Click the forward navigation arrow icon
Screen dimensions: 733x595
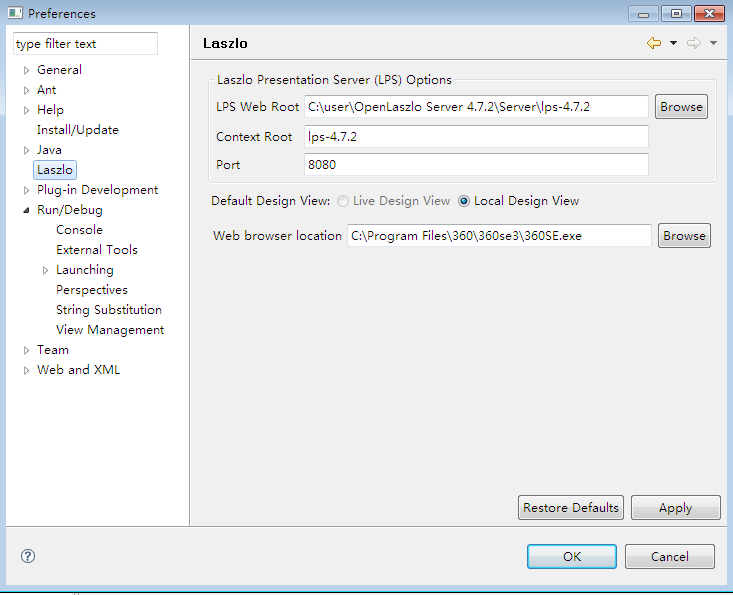(x=693, y=43)
